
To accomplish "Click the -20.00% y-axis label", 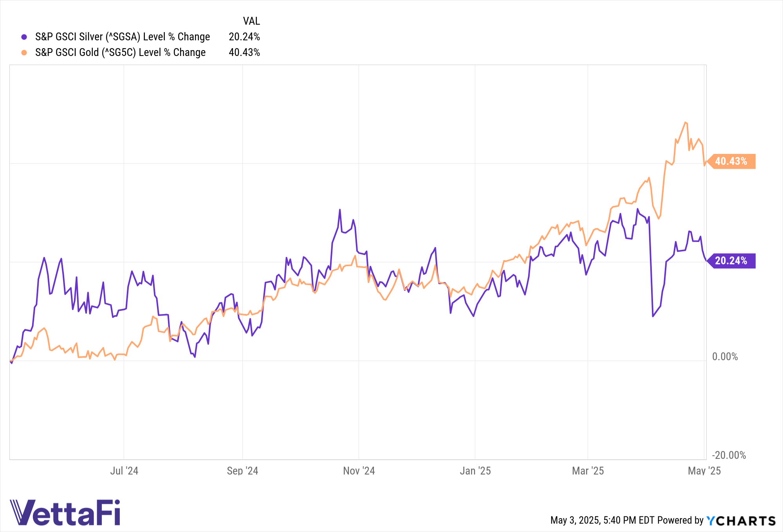I will [729, 455].
